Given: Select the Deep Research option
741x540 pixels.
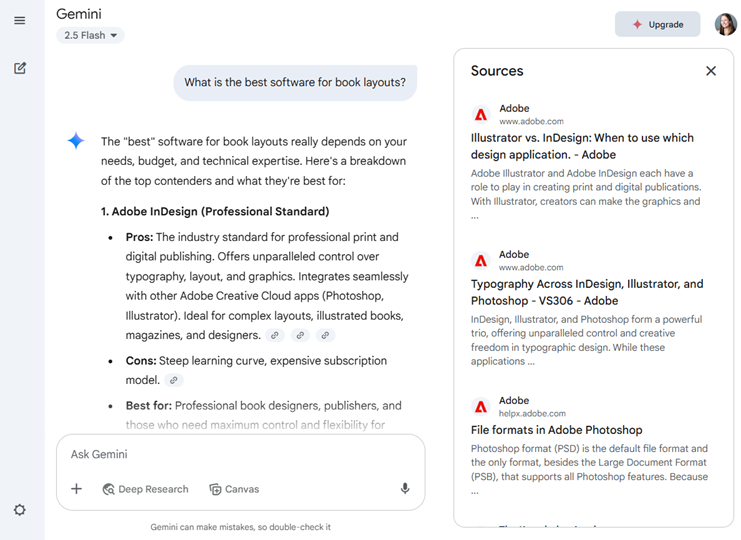Looking at the screenshot, I should [146, 489].
